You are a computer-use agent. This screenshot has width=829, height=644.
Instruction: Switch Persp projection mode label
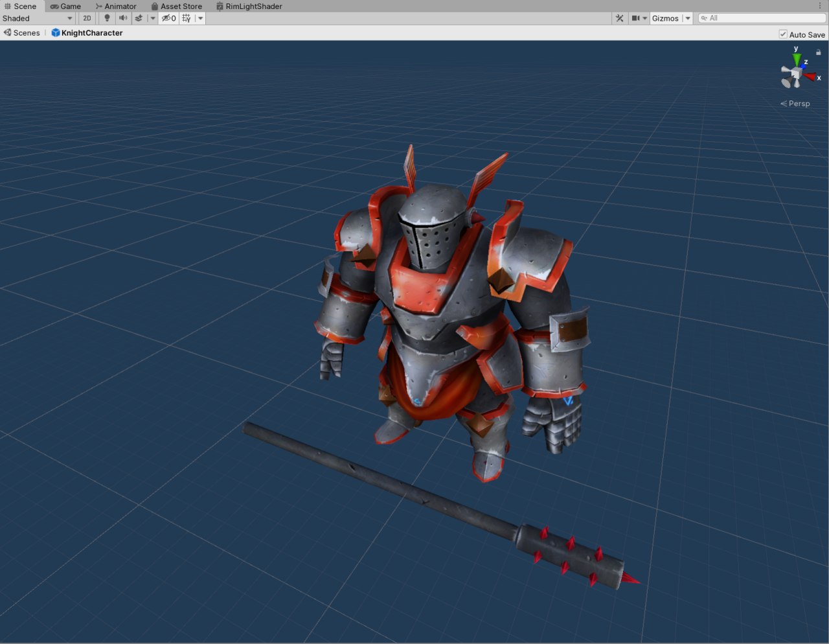point(795,104)
